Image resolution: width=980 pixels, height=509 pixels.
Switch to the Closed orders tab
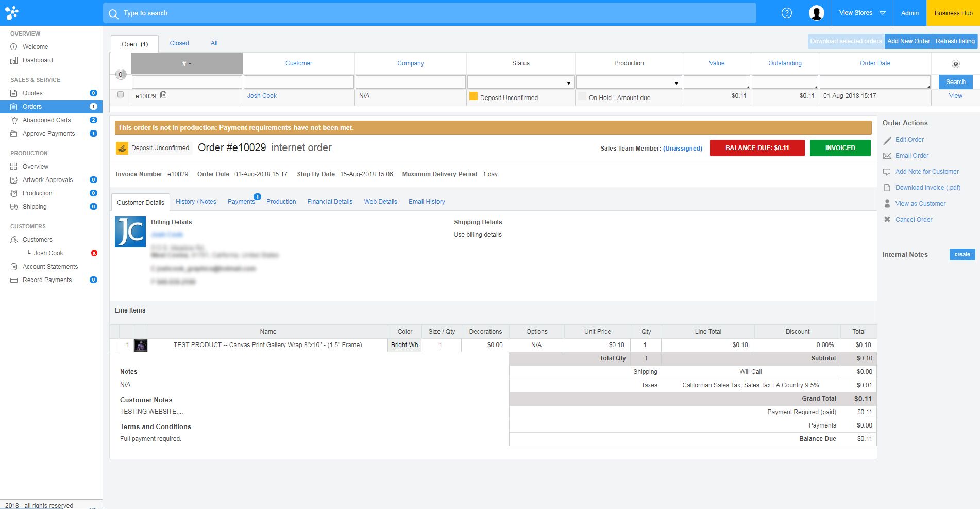coord(179,43)
